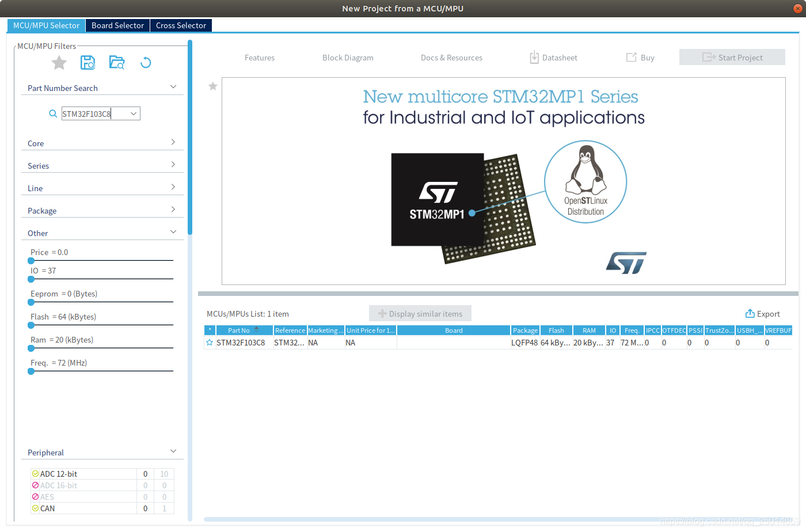Click the Buy icon for the selected part
The image size is (806, 532).
[x=640, y=57]
